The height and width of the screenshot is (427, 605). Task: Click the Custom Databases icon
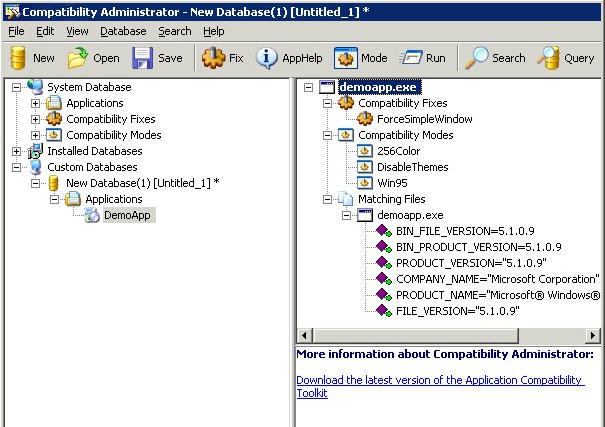(x=35, y=167)
